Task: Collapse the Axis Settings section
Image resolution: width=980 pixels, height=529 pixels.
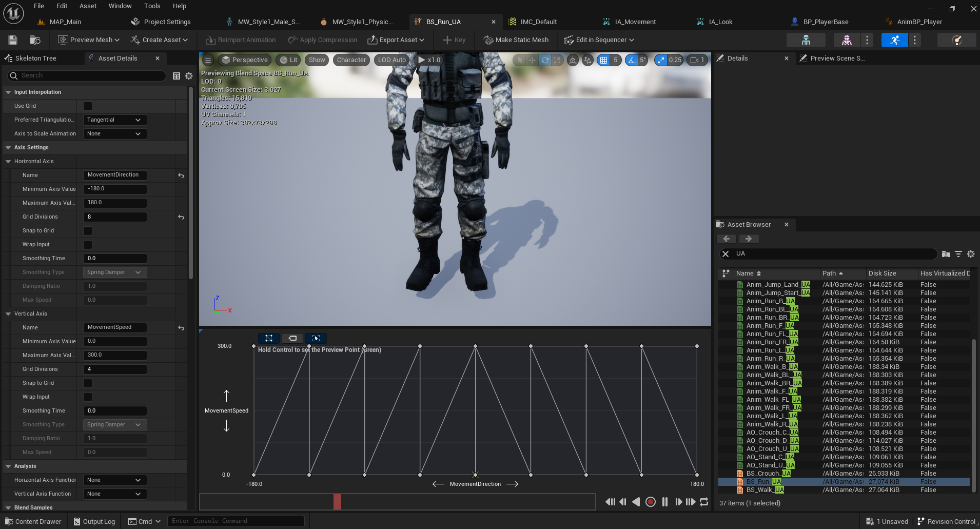Action: [x=8, y=148]
